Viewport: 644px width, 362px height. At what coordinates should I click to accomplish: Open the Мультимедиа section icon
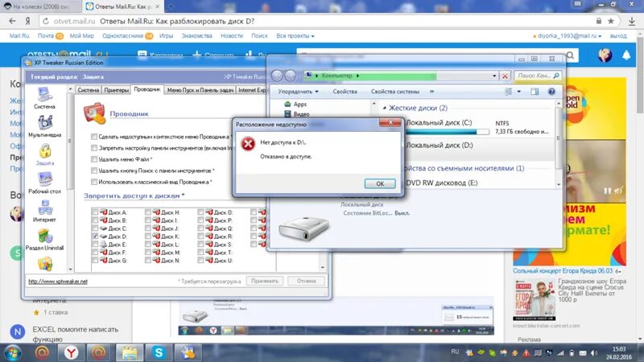45,126
